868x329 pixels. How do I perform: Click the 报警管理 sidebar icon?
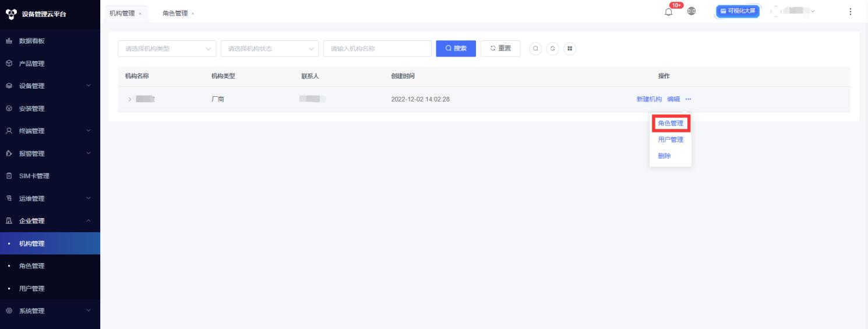(9, 153)
